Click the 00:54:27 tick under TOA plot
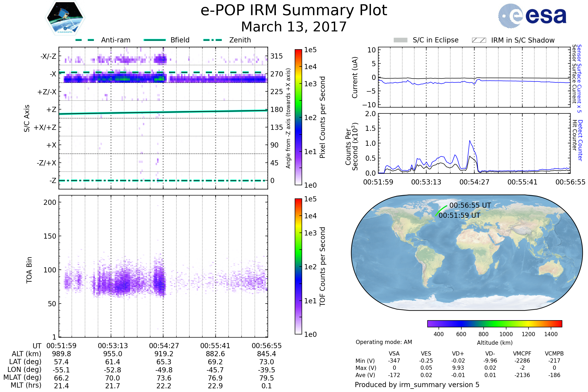588x392 pixels. coord(164,346)
